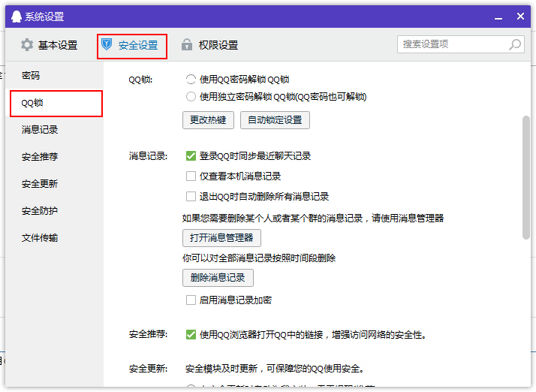The height and width of the screenshot is (392, 536).
Task: Click the hint text about 消息管理器
Action: click(313, 218)
